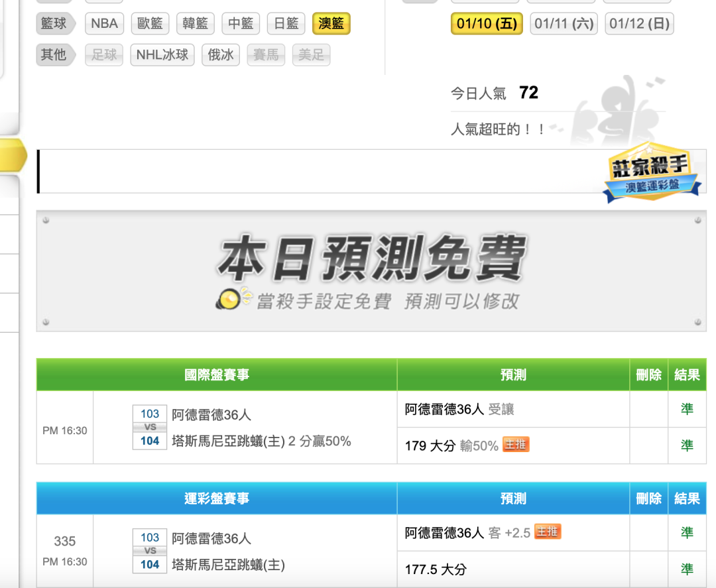Open the 賽馬 sport tab
The height and width of the screenshot is (588, 716).
266,55
